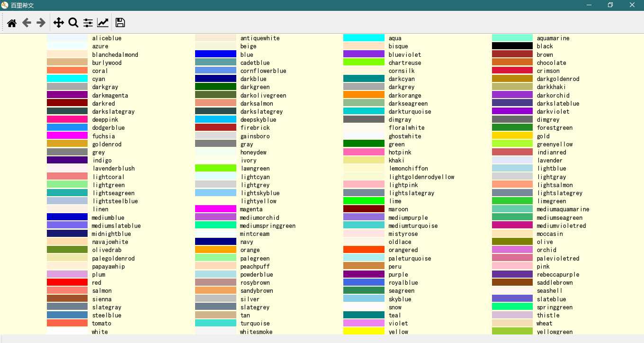
Task: Click the 'navajowhite' label
Action: point(110,242)
